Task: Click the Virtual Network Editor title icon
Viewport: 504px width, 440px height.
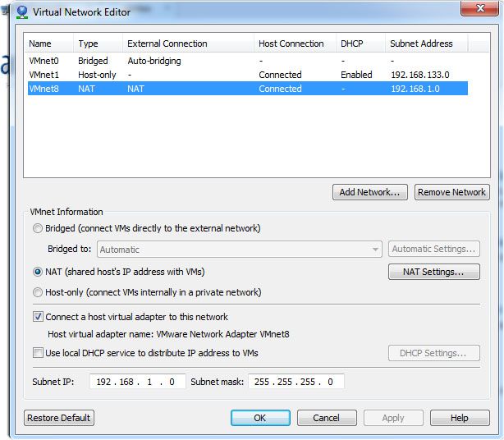Action: 22,12
